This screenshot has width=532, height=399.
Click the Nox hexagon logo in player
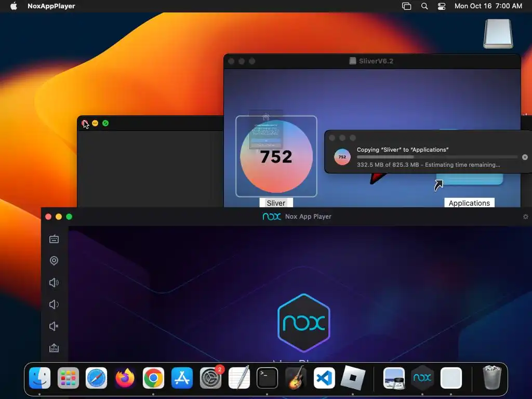(x=303, y=323)
